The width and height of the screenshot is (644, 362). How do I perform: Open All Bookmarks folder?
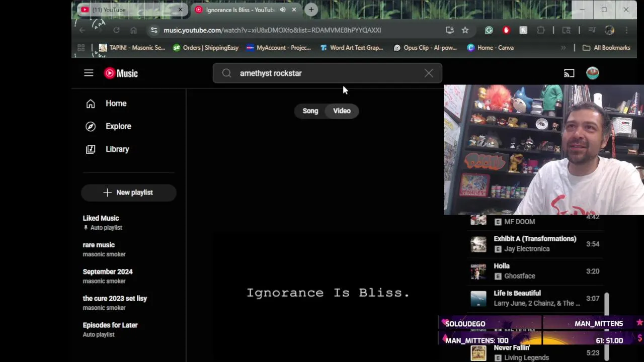[606, 48]
